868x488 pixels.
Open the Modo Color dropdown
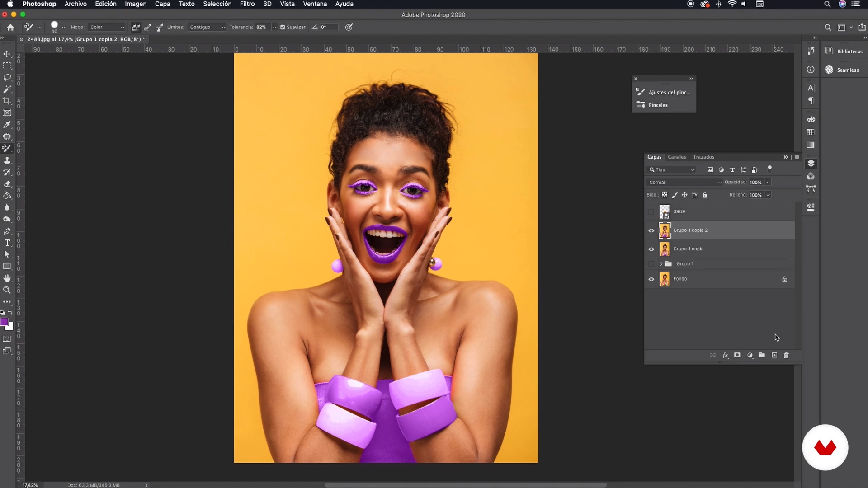pyautogui.click(x=107, y=27)
